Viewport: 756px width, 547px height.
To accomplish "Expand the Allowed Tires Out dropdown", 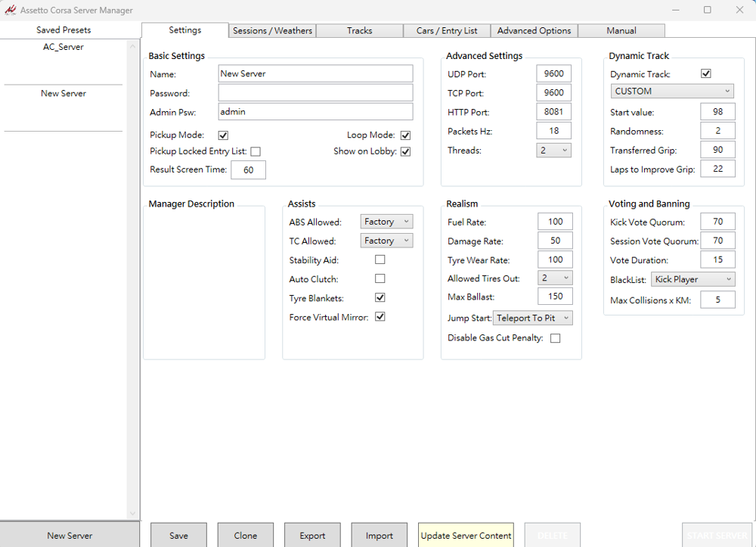I will (555, 278).
